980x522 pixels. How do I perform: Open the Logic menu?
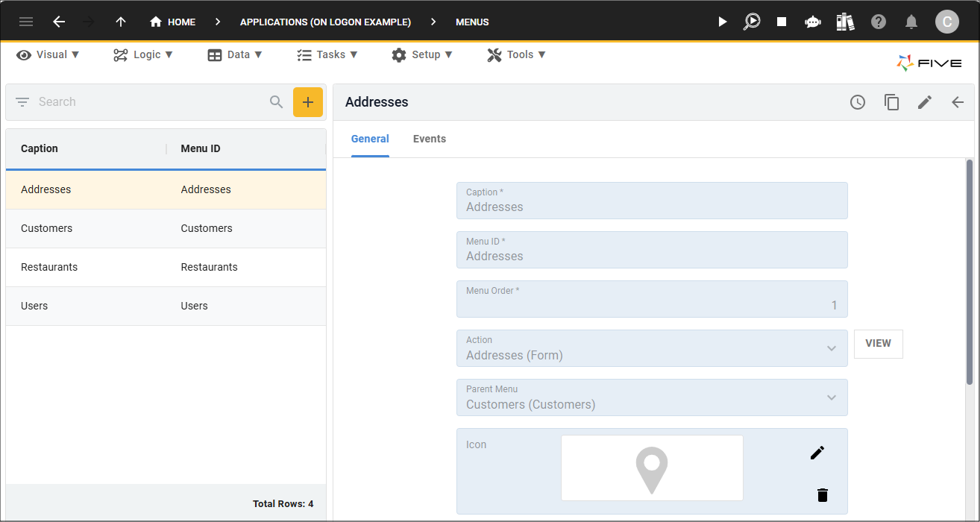point(143,54)
